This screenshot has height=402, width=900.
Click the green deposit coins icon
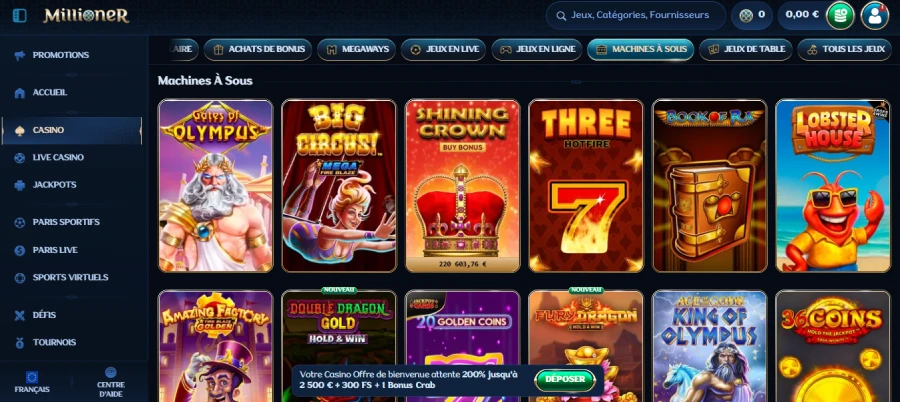840,16
